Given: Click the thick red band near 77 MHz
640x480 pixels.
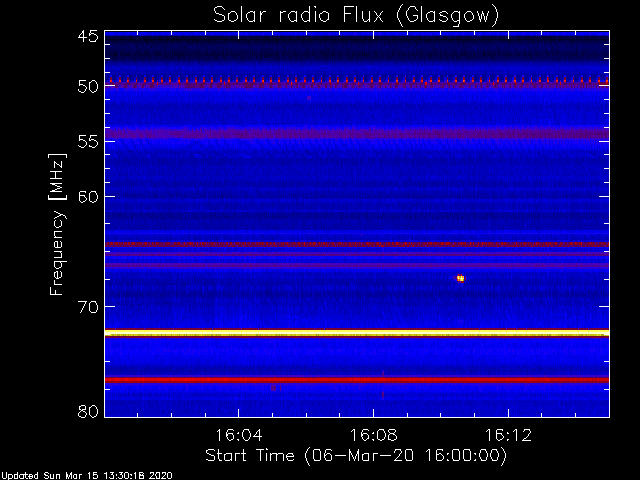Looking at the screenshot, I should coord(357,380).
